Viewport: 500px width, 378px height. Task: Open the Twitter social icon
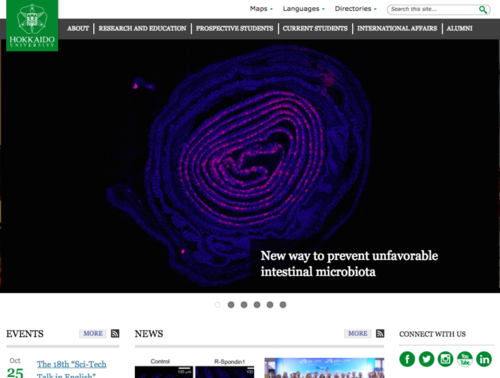[426, 359]
